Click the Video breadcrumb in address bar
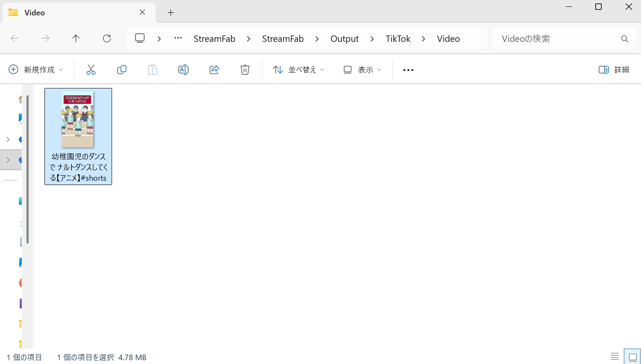641x364 pixels. 449,38
